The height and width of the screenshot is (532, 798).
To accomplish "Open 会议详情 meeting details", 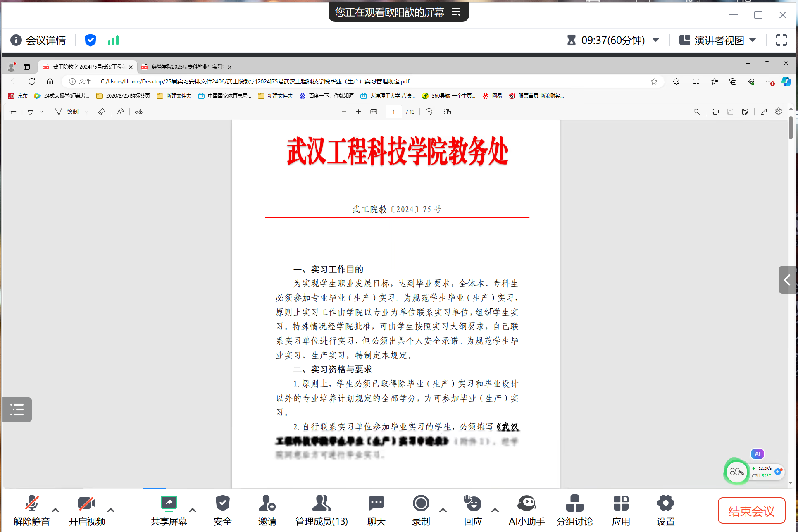I will pyautogui.click(x=38, y=40).
